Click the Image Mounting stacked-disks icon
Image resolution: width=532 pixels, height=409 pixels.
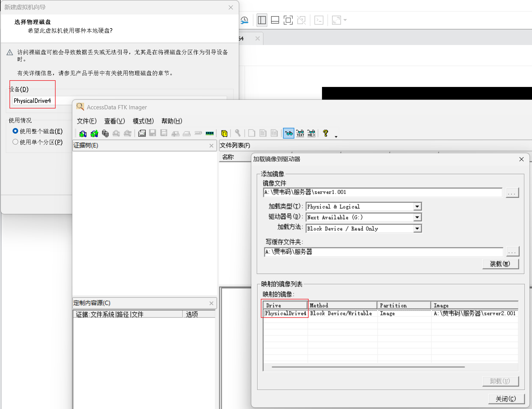click(x=105, y=133)
